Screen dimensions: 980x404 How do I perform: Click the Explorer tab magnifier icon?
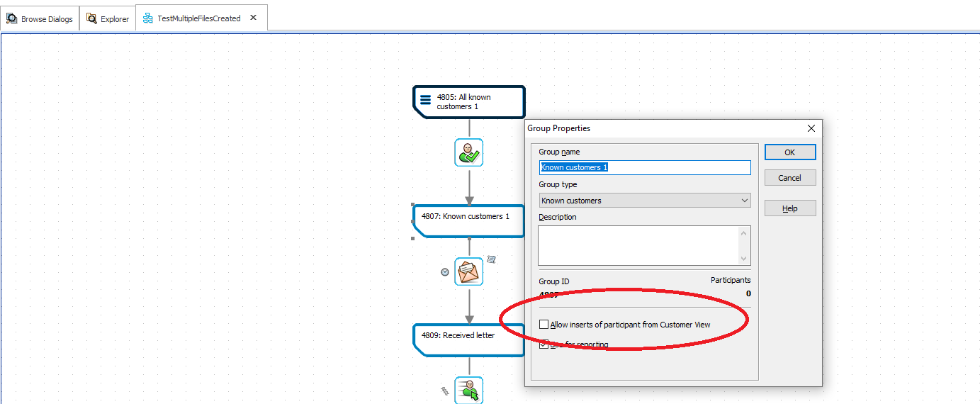(91, 18)
